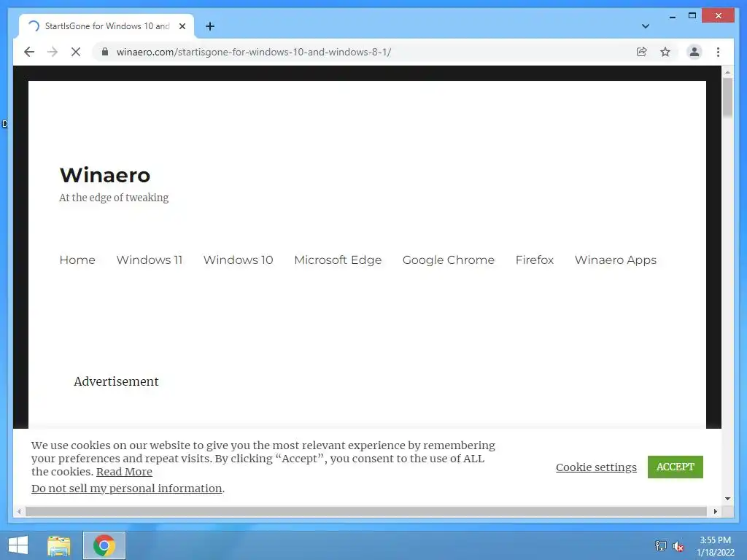
Task: Maximize the Chrome window
Action: click(692, 16)
